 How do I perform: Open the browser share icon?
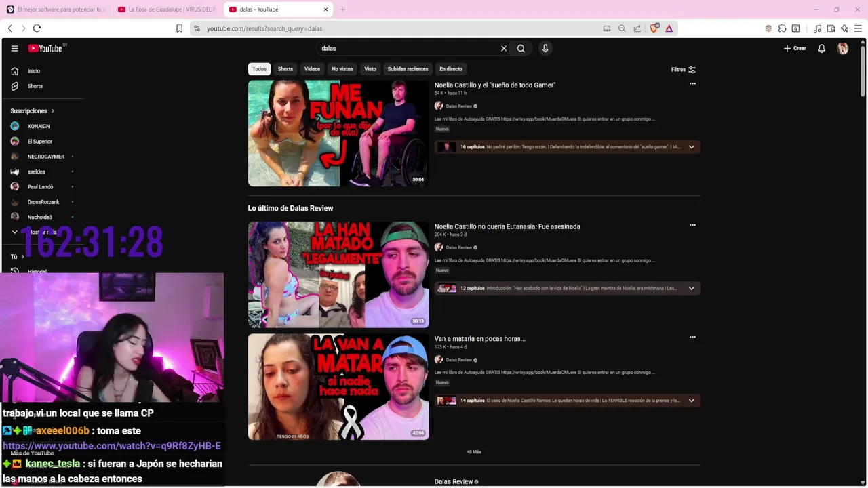point(637,28)
